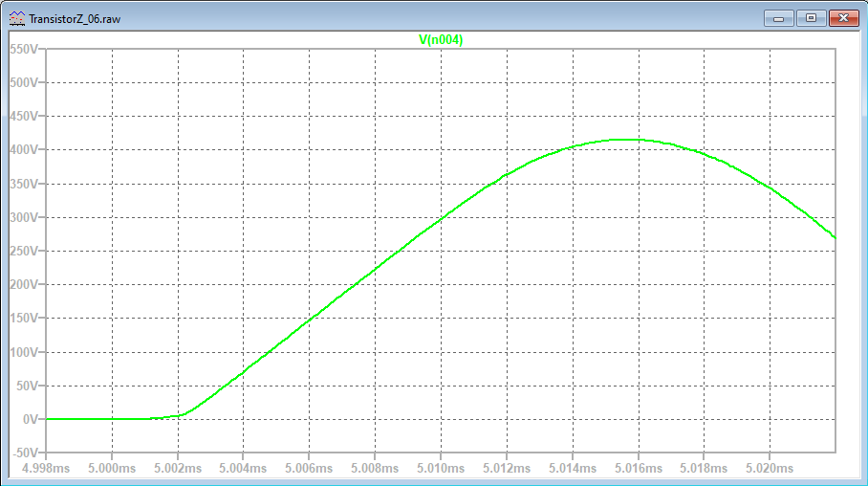Viewport: 868px width, 486px height.
Task: Close the TransistorZ_06.raw waveform window
Action: coord(842,18)
